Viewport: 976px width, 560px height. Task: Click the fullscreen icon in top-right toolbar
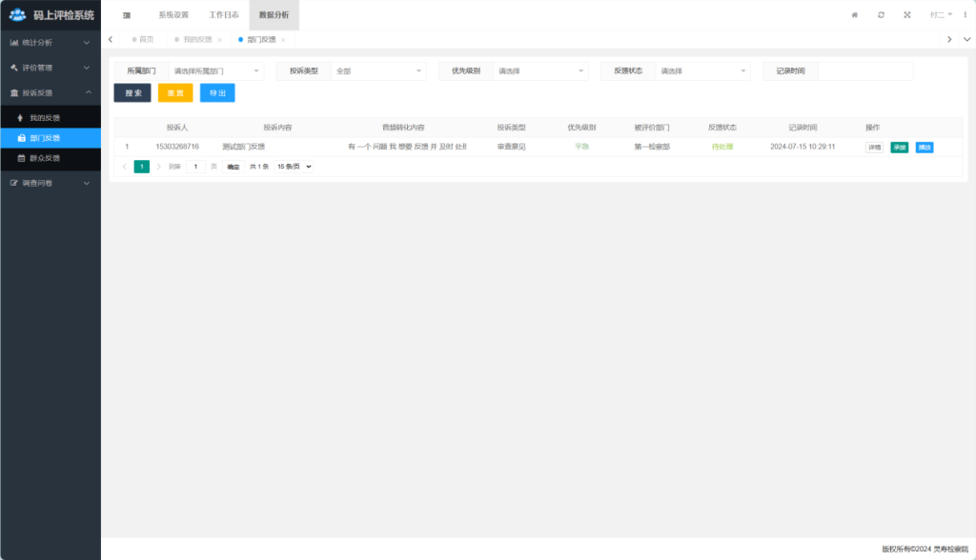point(907,15)
